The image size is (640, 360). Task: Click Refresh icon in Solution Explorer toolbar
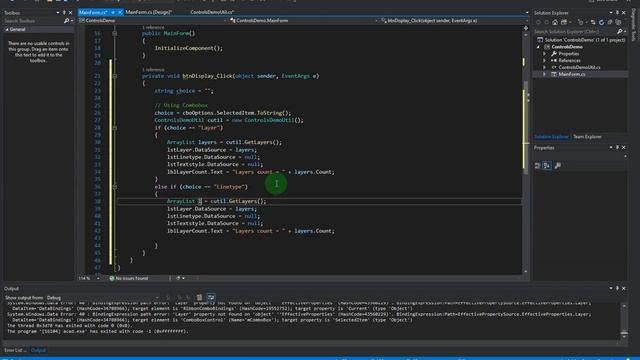601,22
